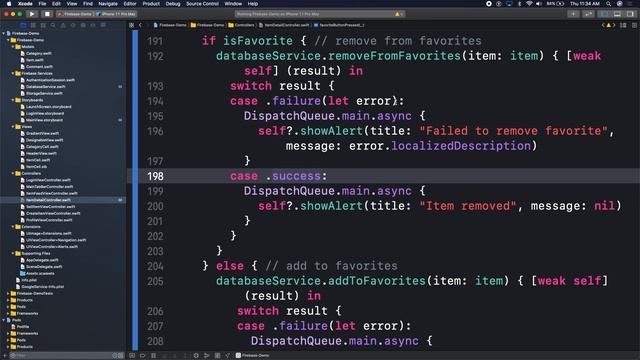Click line number 198 in gutter
Screen dimensions: 640x360
(x=155, y=176)
